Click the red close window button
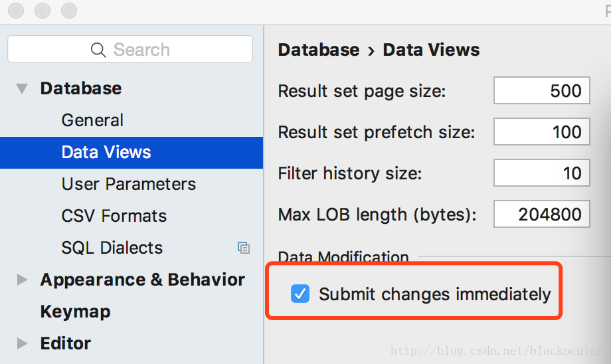The width and height of the screenshot is (611, 364). [x=16, y=10]
